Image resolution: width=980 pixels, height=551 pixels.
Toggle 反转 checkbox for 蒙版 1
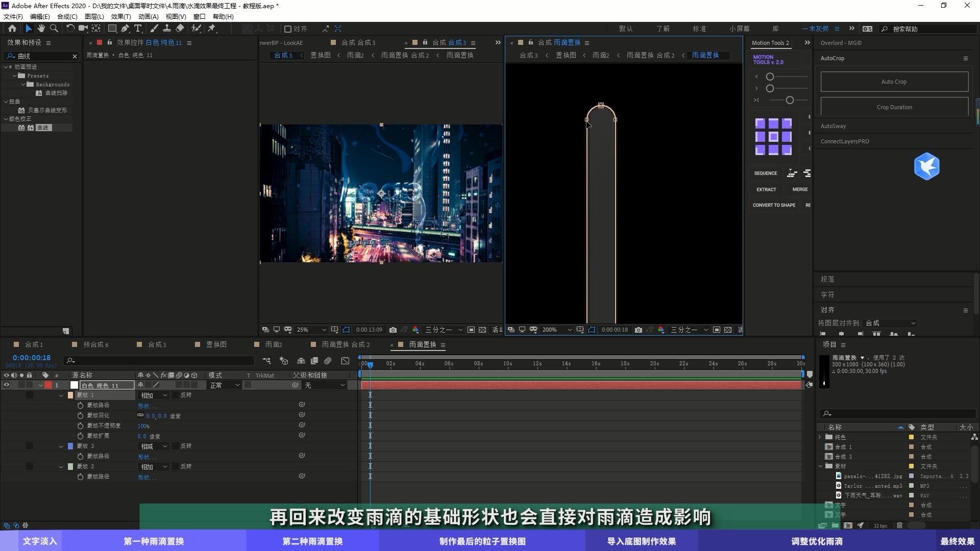click(176, 395)
